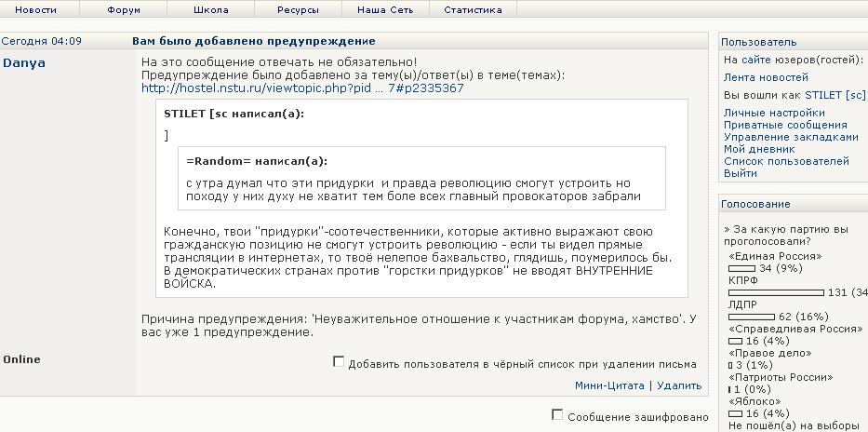Open the hostel.nstu.ru viewtopic link

(x=302, y=88)
